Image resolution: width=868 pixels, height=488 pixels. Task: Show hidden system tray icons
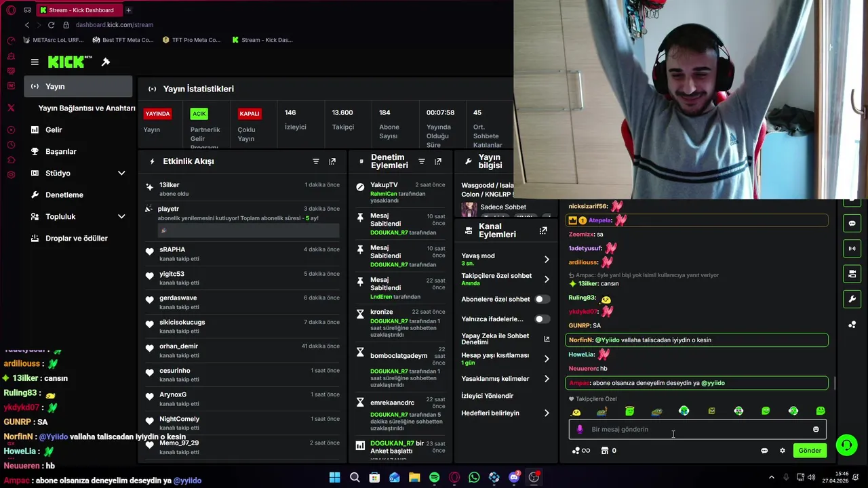771,477
